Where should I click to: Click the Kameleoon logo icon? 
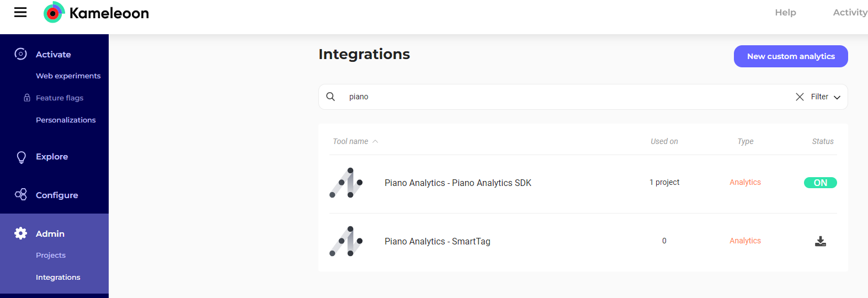pos(54,13)
